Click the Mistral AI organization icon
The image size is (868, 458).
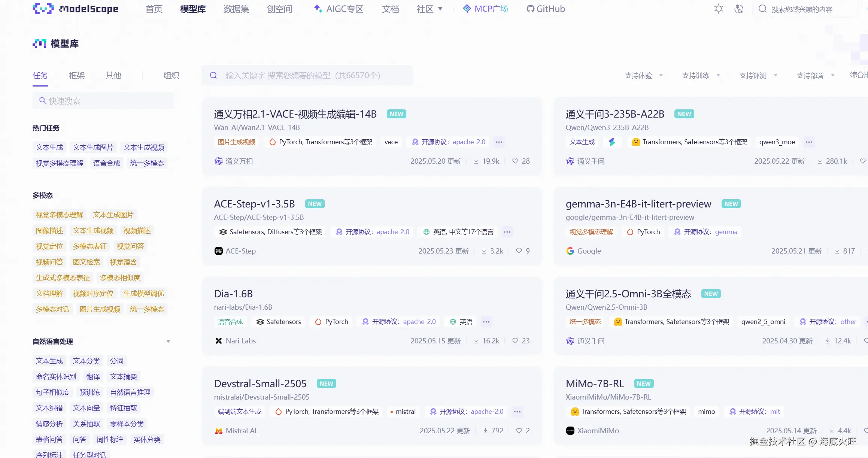coord(219,431)
